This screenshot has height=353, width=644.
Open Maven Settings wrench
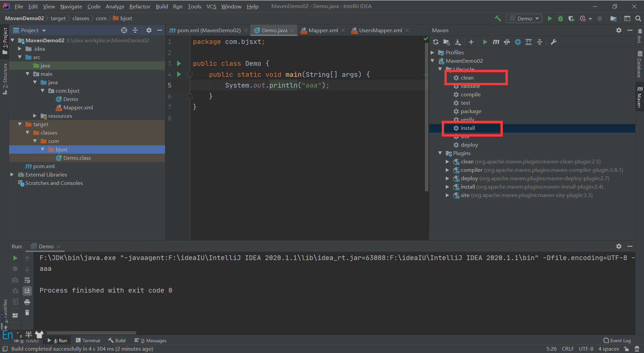[554, 42]
